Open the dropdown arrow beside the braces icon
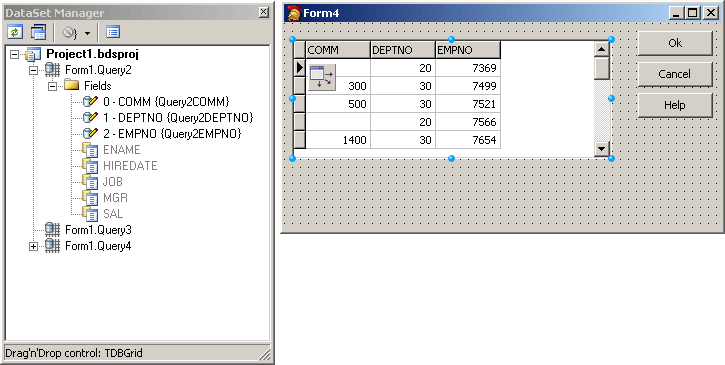Image resolution: width=725 pixels, height=365 pixels. click(87, 33)
